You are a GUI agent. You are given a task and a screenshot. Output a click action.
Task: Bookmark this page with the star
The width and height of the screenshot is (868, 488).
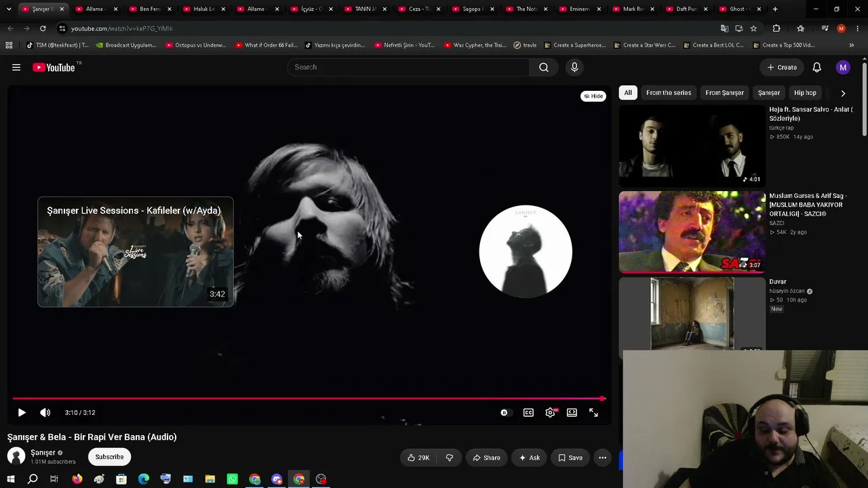point(753,28)
